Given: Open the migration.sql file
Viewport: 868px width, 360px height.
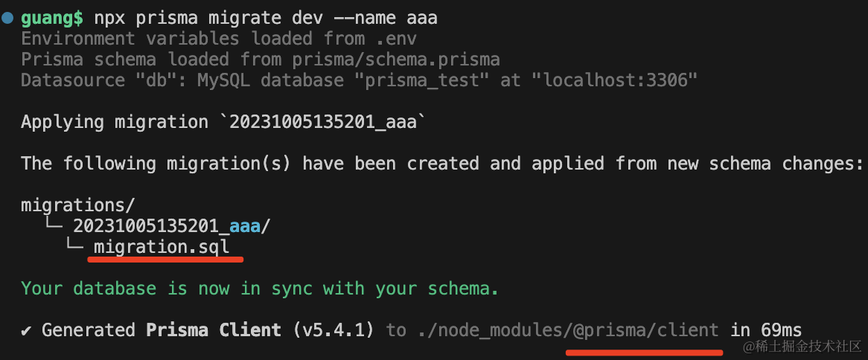Looking at the screenshot, I should (x=162, y=246).
